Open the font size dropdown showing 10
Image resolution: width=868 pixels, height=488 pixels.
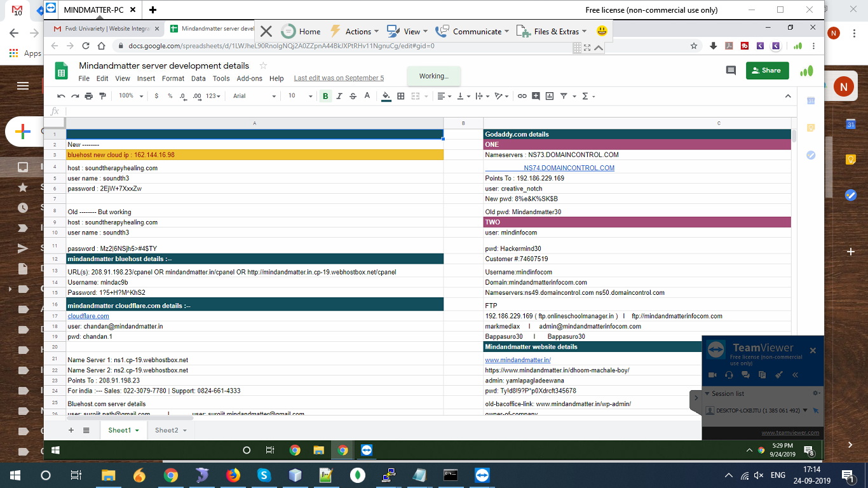point(301,96)
